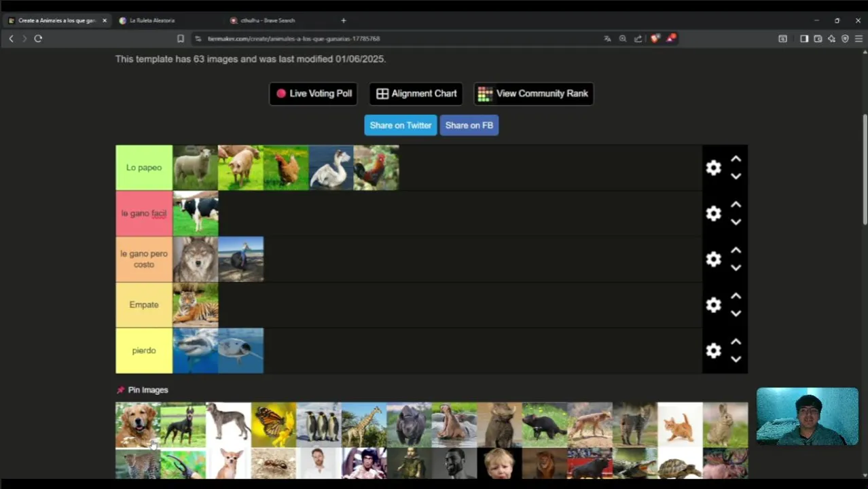Click the toolbar icon left of sidebar toggle
This screenshot has height=489, width=868.
[x=782, y=39]
